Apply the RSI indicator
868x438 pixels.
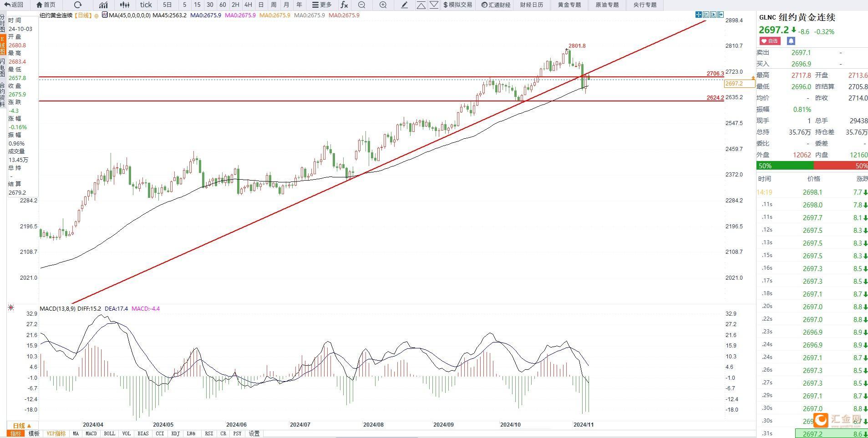pos(209,434)
